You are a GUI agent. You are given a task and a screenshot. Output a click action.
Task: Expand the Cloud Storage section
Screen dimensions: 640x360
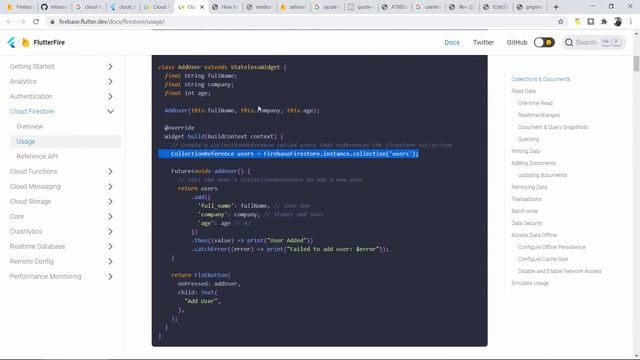(x=110, y=202)
